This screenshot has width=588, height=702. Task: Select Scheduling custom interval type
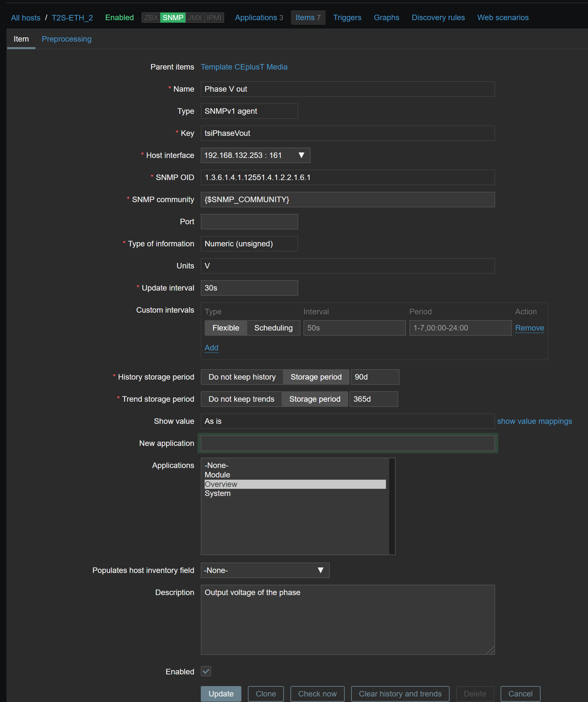coord(273,328)
